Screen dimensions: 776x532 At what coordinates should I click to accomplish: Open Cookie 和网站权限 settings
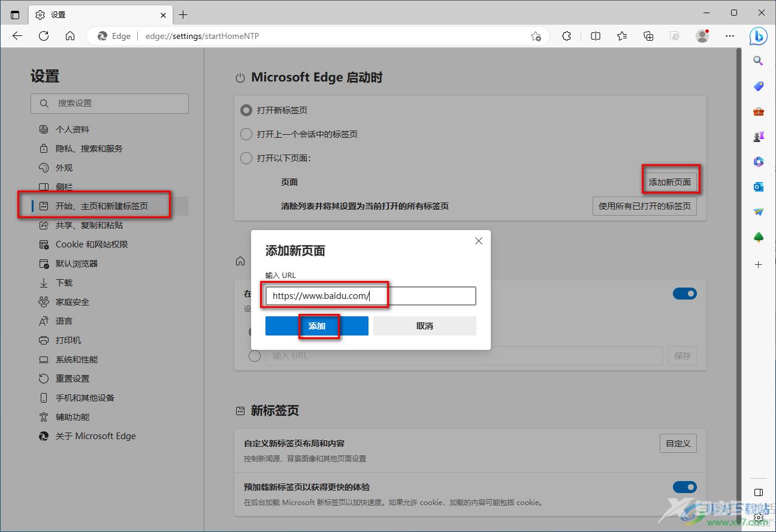click(92, 244)
